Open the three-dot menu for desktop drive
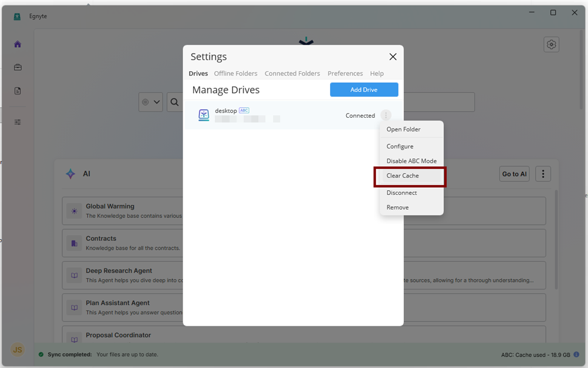 (386, 115)
